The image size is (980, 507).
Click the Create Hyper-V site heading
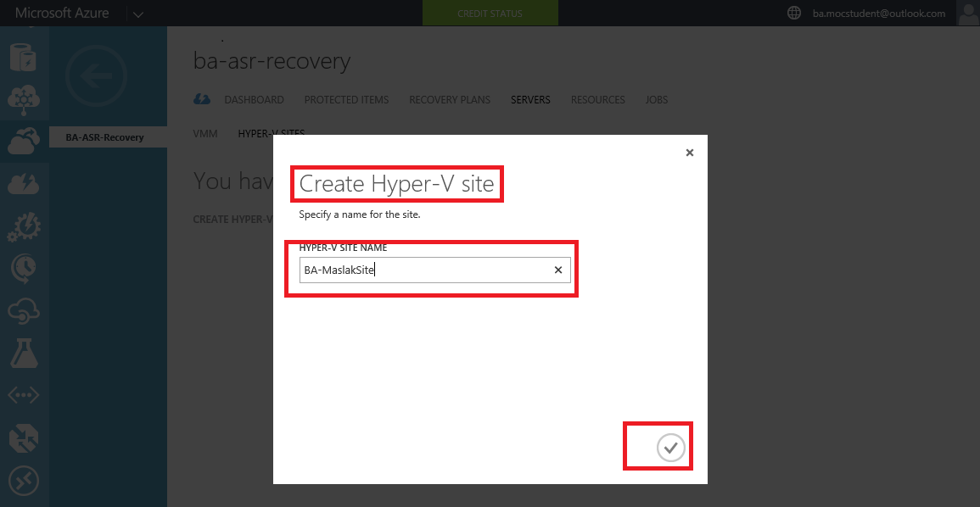396,184
